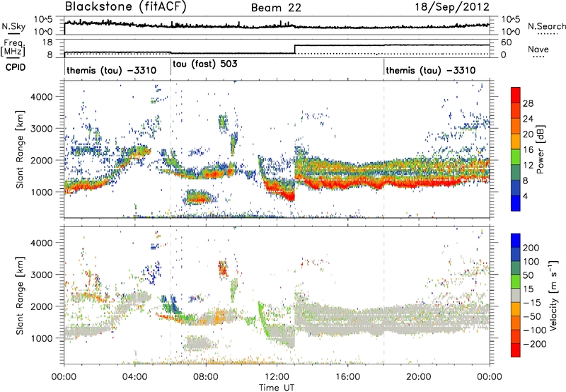The height and width of the screenshot is (392, 566).
Task: Click the N.Sky legend label
Action: tap(13, 26)
